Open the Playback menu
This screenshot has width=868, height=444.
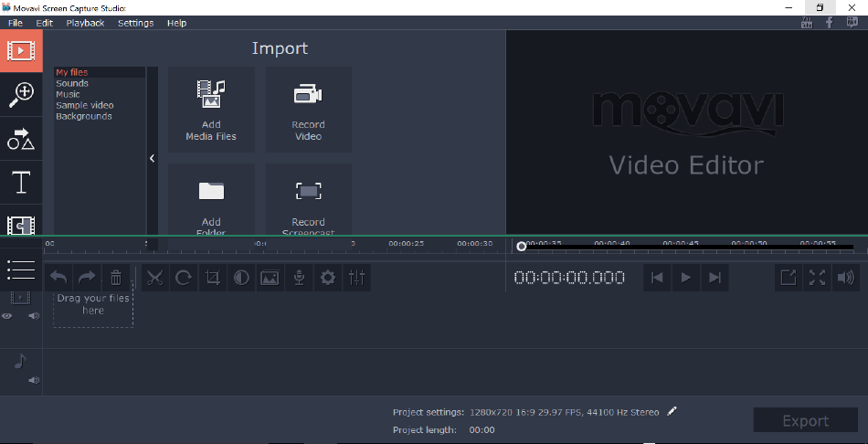click(x=85, y=23)
